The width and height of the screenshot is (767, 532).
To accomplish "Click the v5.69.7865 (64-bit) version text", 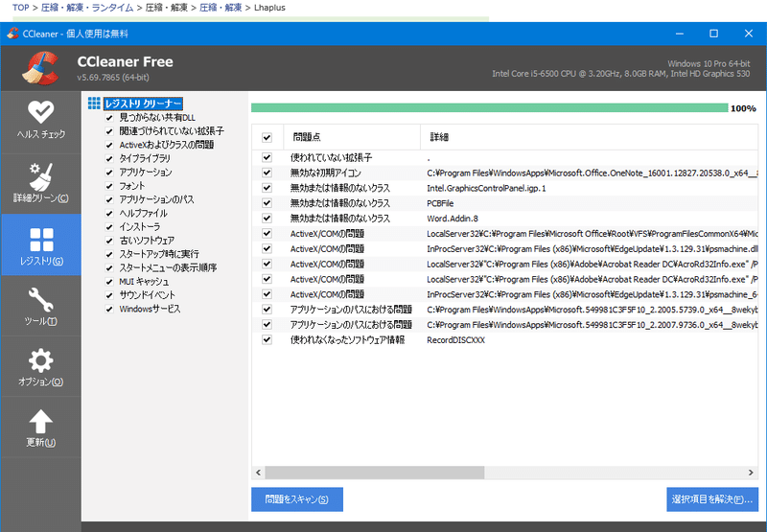I will pyautogui.click(x=113, y=78).
